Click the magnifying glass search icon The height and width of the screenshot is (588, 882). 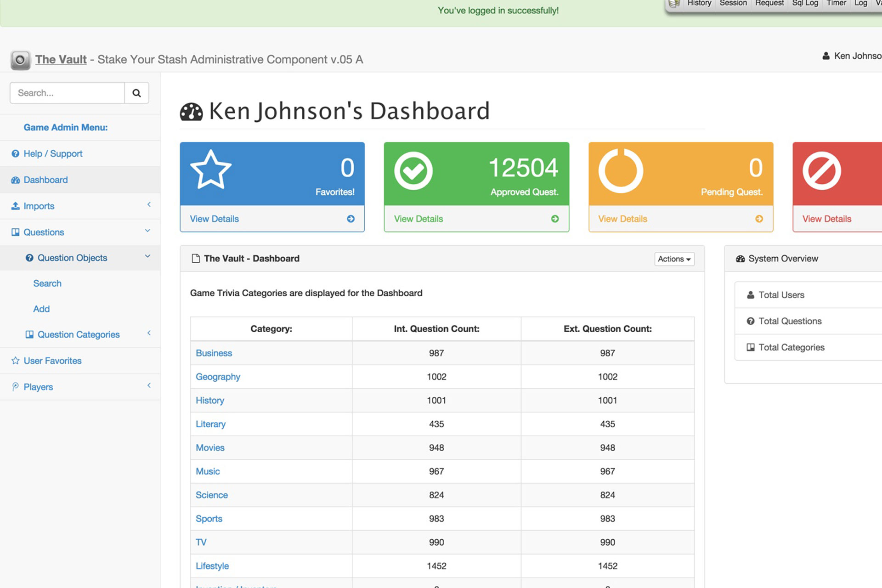click(136, 93)
